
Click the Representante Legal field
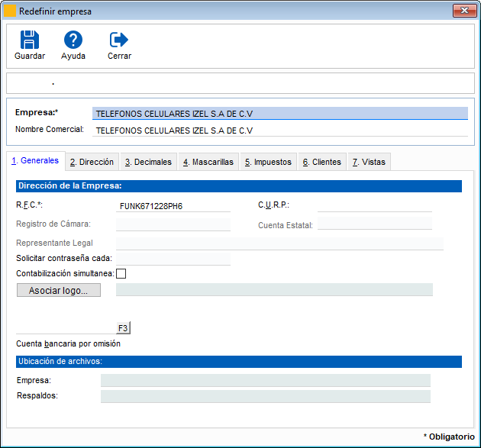click(279, 243)
